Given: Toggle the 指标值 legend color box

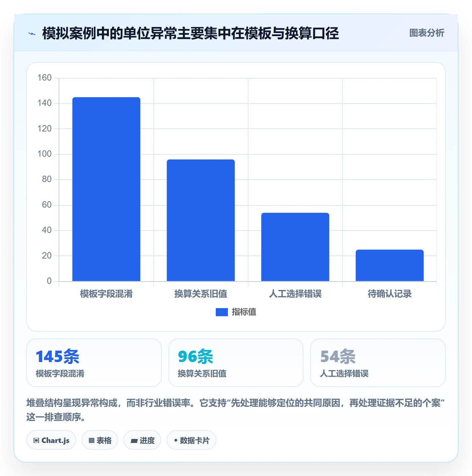Looking at the screenshot, I should [x=222, y=312].
